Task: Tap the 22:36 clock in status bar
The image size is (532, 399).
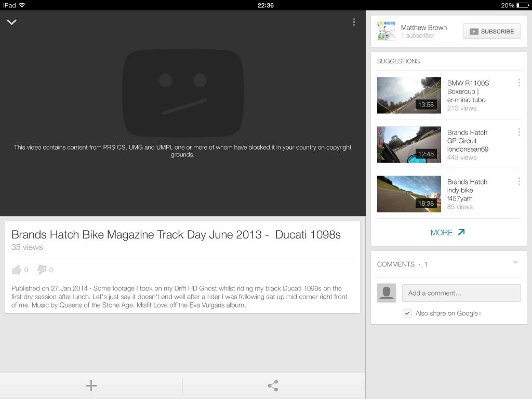Action: pos(265,5)
